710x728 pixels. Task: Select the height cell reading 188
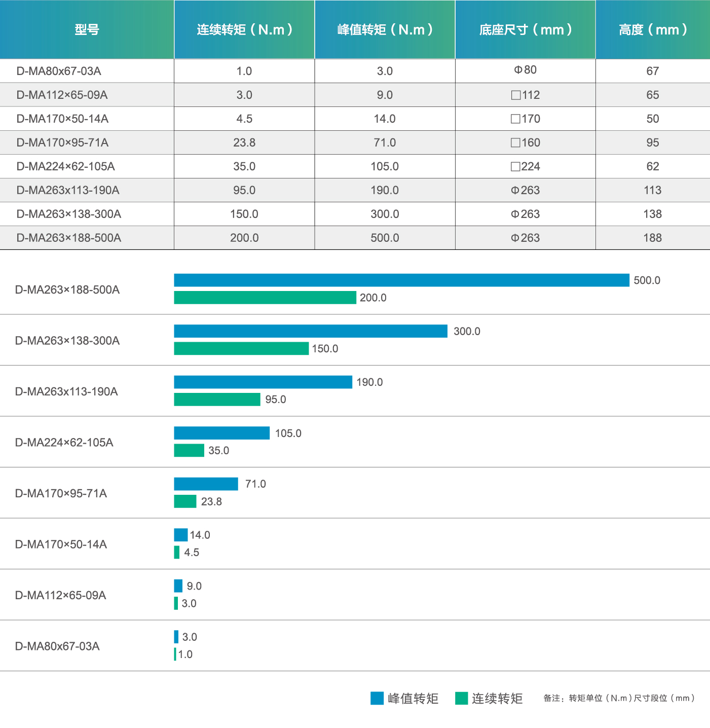(653, 238)
